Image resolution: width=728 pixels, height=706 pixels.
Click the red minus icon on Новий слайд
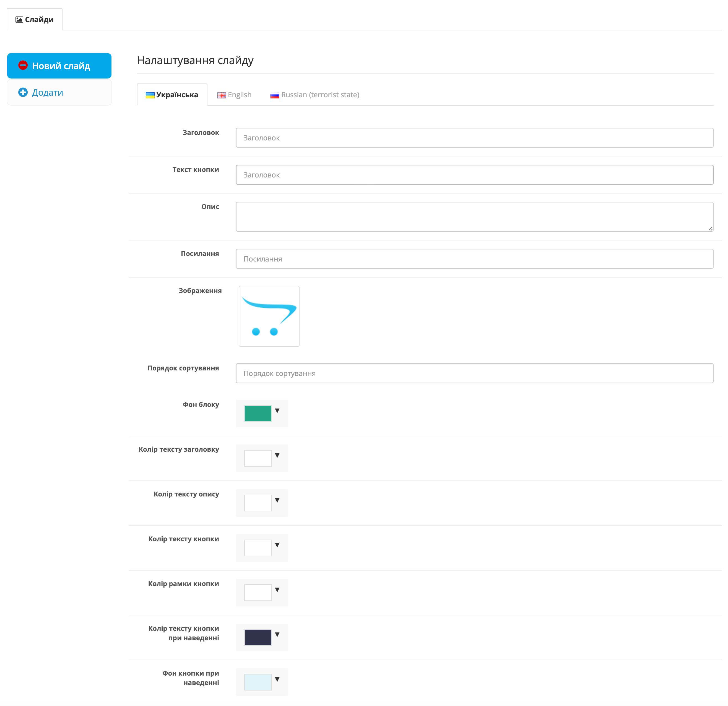coord(23,66)
